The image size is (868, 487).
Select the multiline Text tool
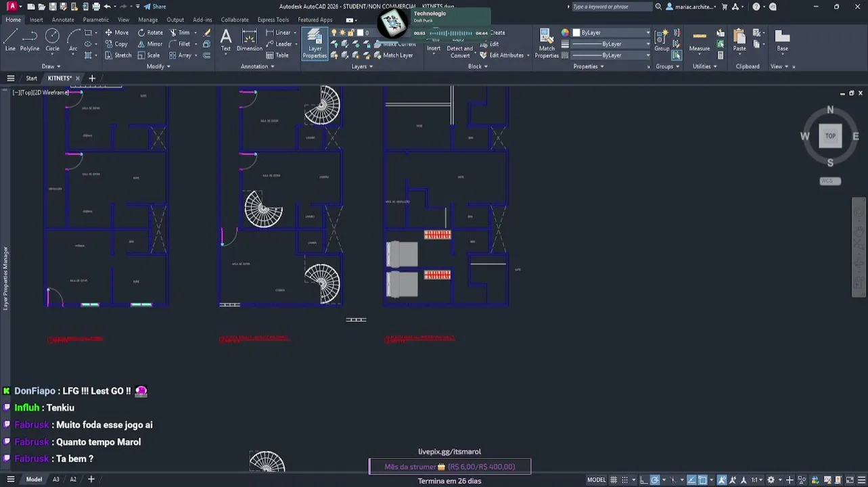click(x=226, y=41)
